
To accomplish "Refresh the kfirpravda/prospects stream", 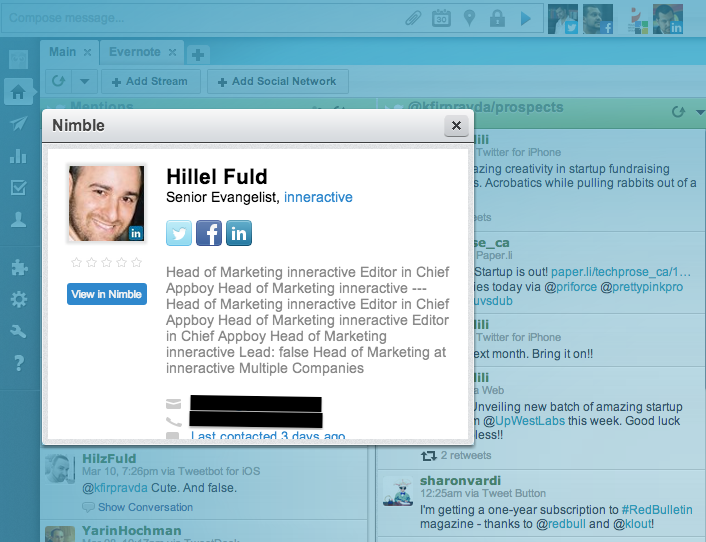I will coord(678,111).
